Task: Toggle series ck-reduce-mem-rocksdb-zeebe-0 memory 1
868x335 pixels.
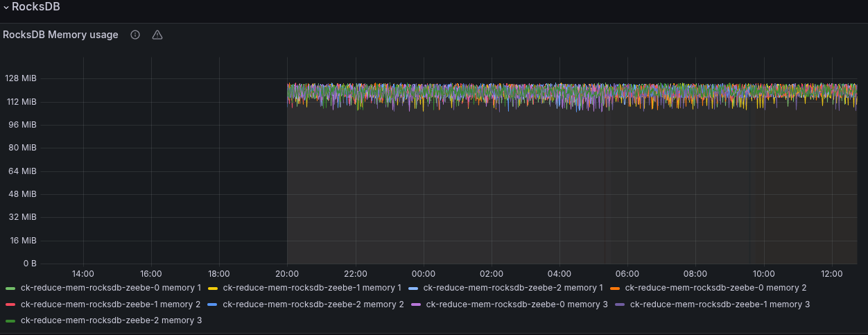Action: pyautogui.click(x=111, y=287)
